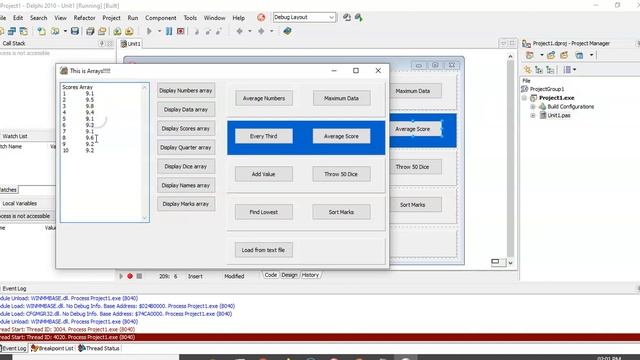Open the Edit menu
The height and width of the screenshot is (360, 640).
point(18,18)
